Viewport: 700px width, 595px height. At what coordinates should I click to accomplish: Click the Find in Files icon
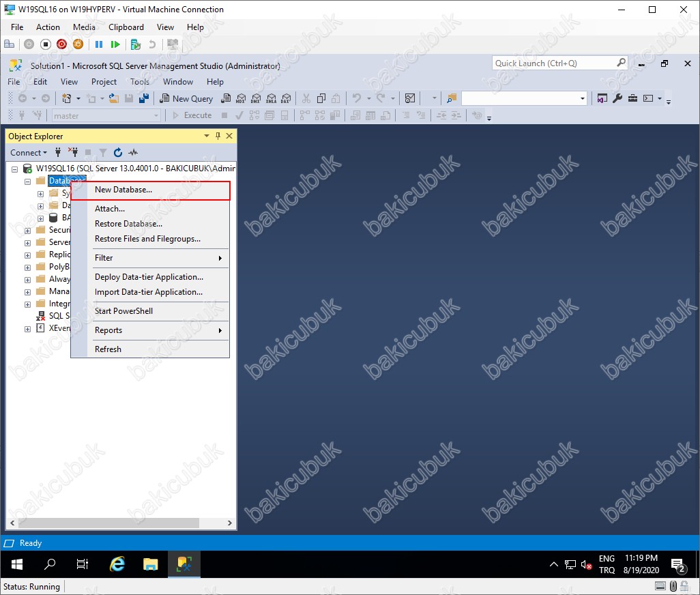452,98
